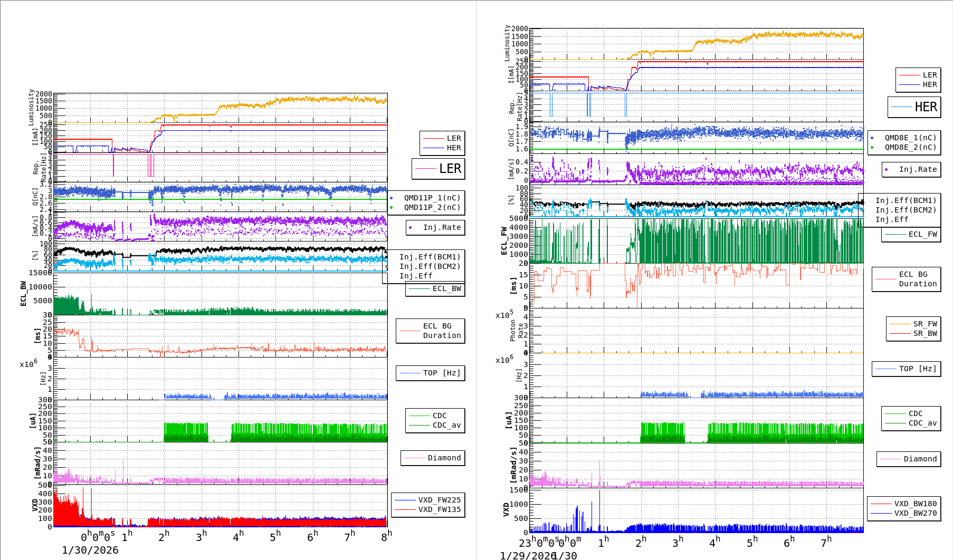Click the large LER rep-rate legend box
The image size is (953, 560).
(x=438, y=169)
